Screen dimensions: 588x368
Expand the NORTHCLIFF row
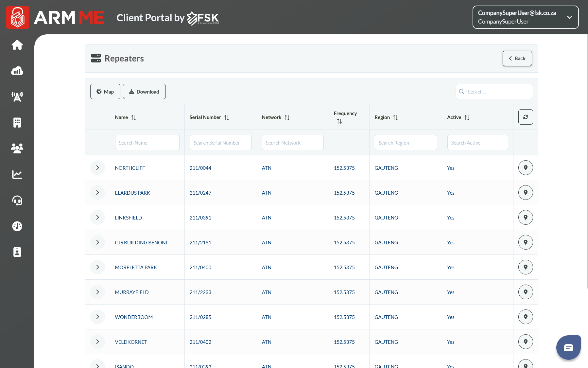coord(97,168)
